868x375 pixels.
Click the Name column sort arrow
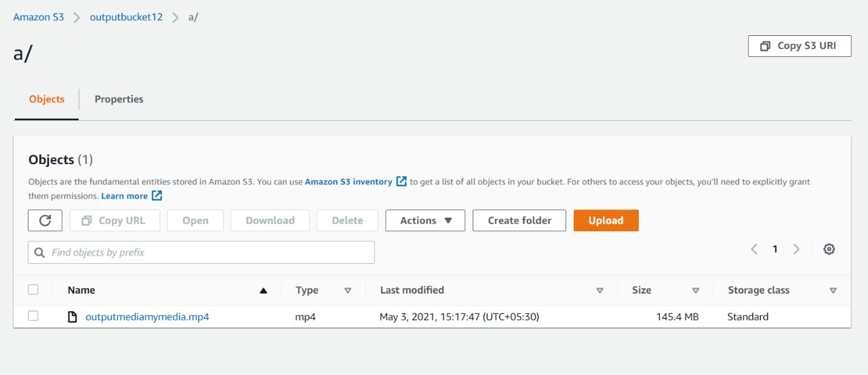264,290
